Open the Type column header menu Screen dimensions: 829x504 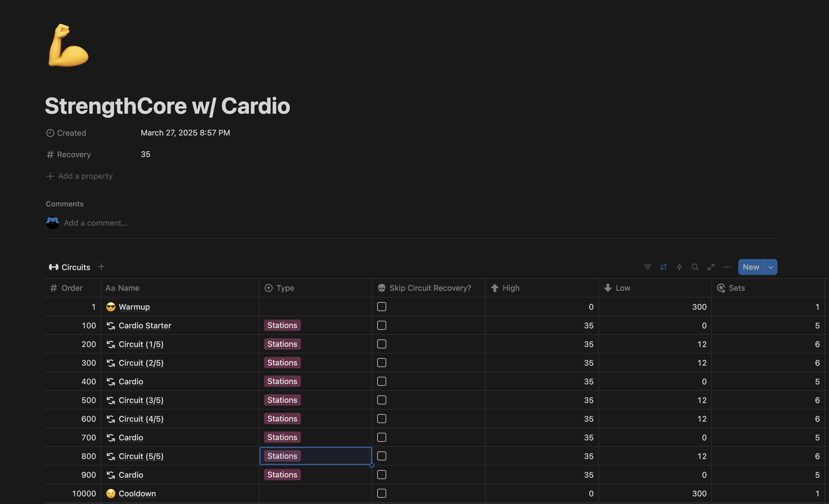[285, 288]
